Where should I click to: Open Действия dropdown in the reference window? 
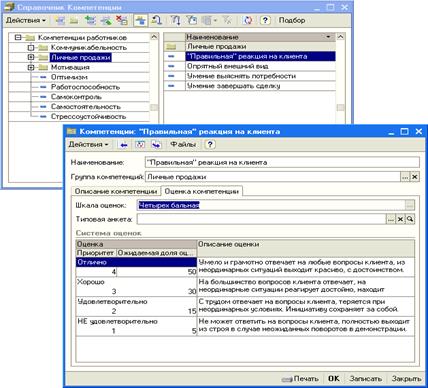click(26, 20)
